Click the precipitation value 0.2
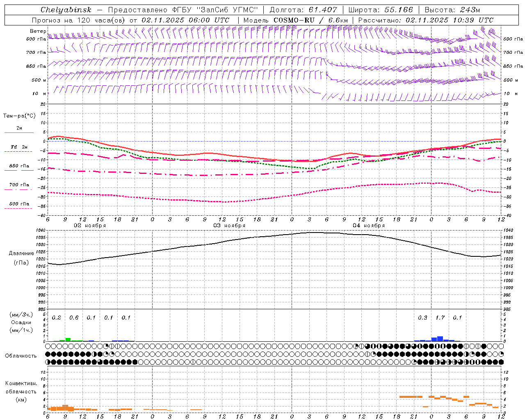The width and height of the screenshot is (525, 420). (57, 317)
